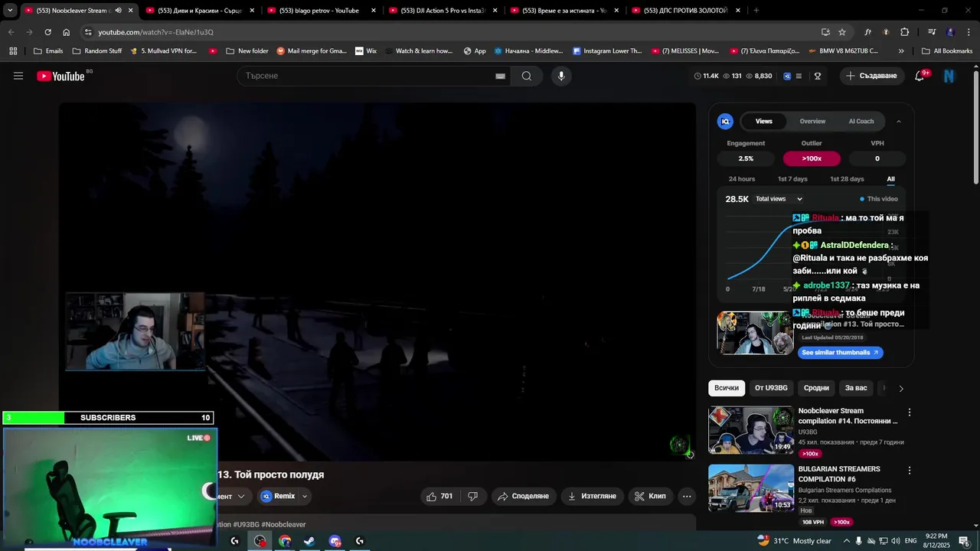
Task: Open the notifications bell
Action: click(x=920, y=76)
